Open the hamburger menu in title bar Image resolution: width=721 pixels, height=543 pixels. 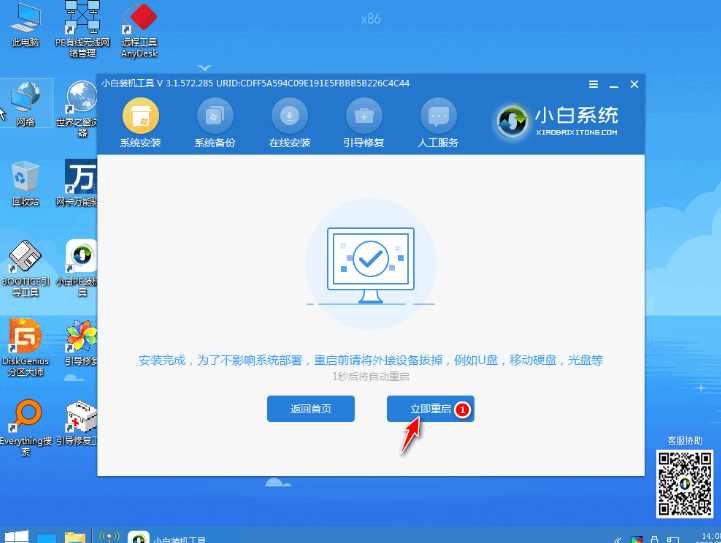coord(593,85)
